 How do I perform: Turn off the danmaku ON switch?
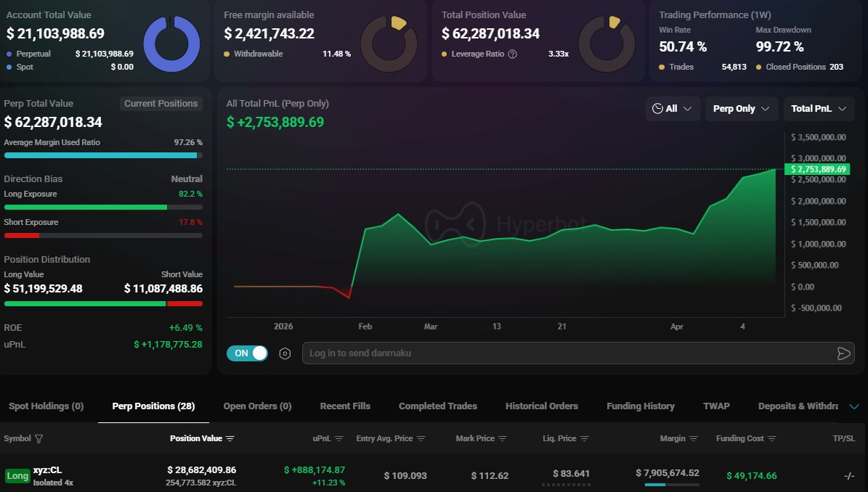pos(247,353)
